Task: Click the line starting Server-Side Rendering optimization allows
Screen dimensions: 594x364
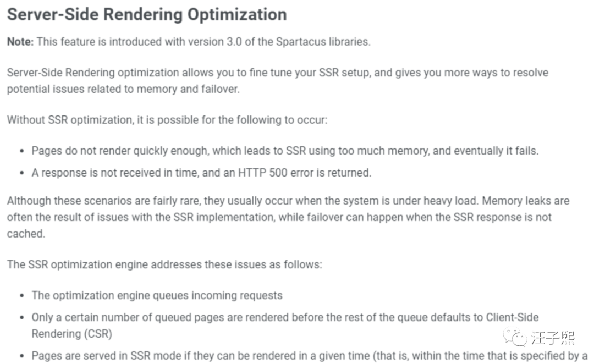Action: tap(278, 73)
